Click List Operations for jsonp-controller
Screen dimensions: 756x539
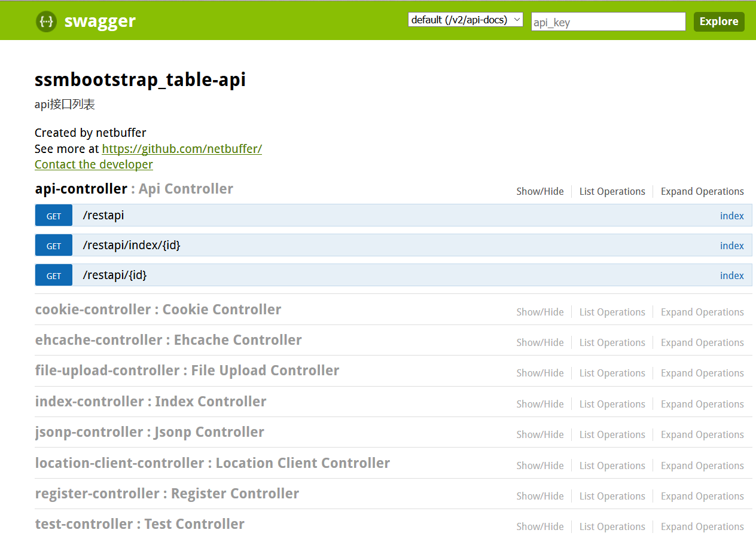click(612, 435)
